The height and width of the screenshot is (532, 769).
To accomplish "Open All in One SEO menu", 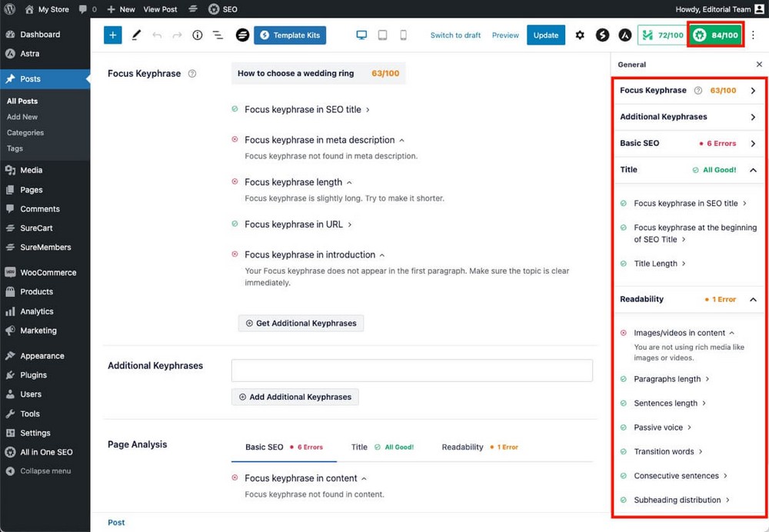I will pyautogui.click(x=46, y=452).
